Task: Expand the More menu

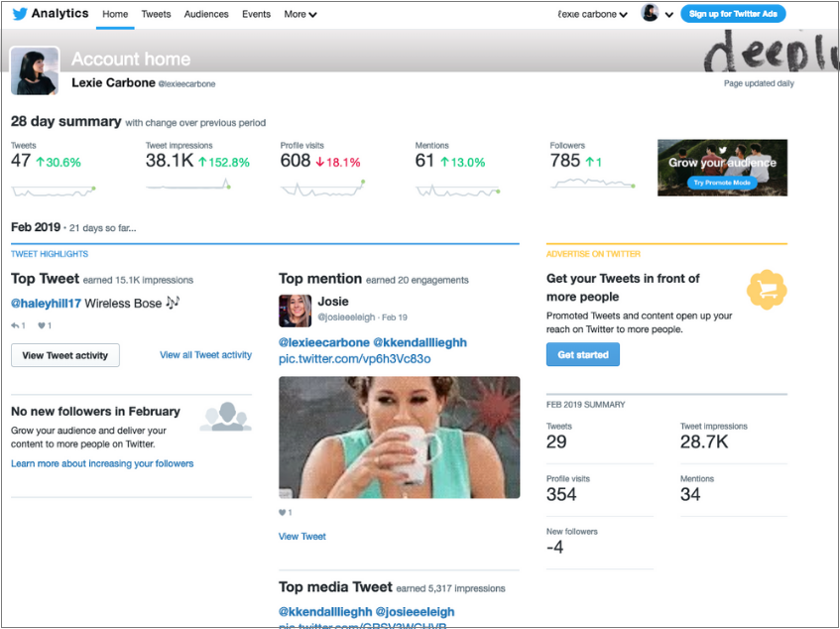Action: (x=300, y=14)
